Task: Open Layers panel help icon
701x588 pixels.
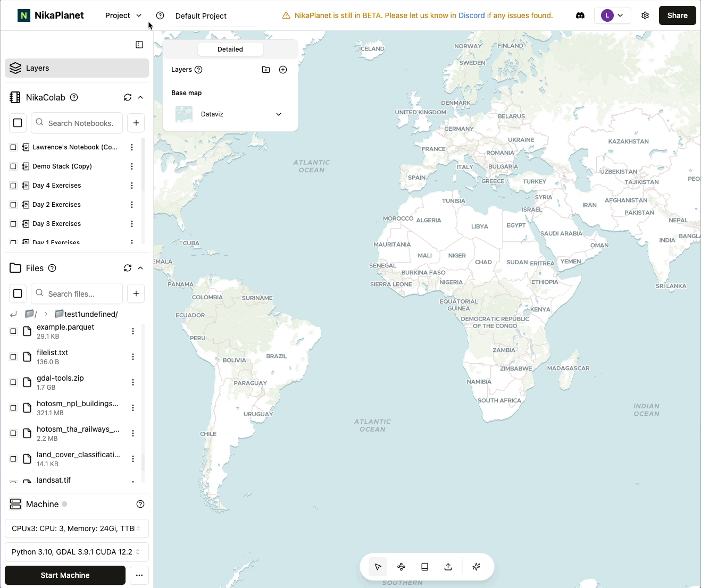Action: [198, 70]
